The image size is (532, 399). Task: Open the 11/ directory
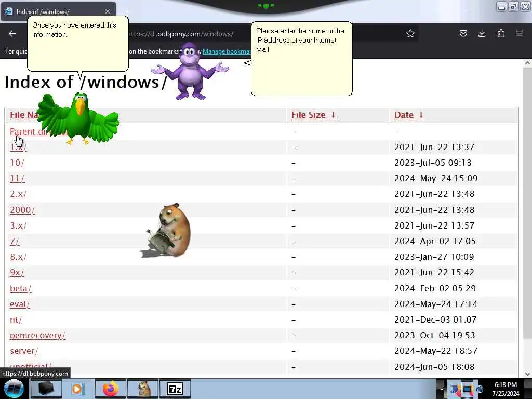click(x=17, y=179)
